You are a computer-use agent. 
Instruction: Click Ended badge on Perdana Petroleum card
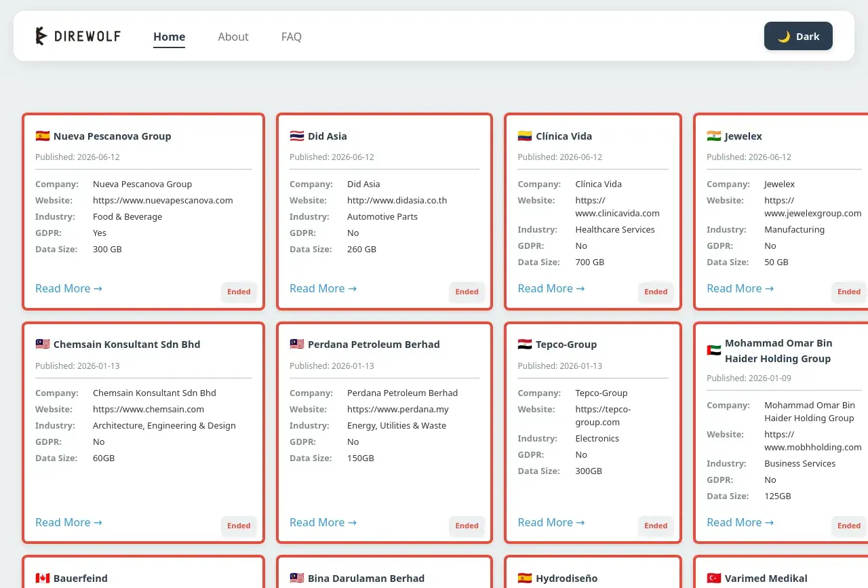point(467,526)
